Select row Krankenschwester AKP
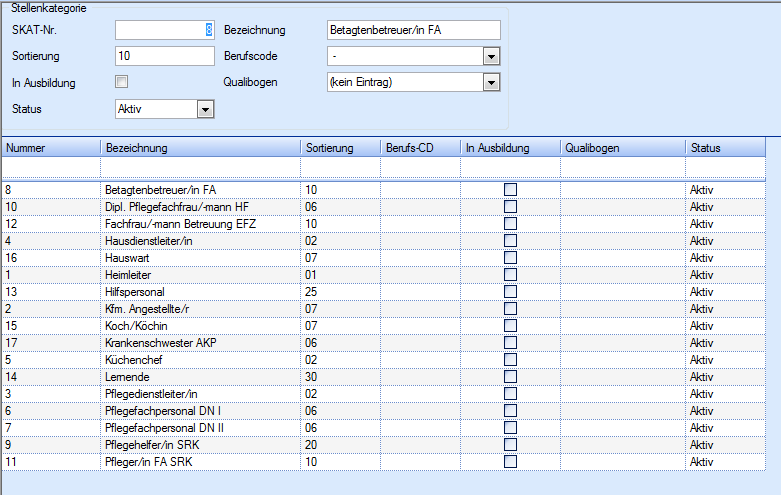 (384, 343)
